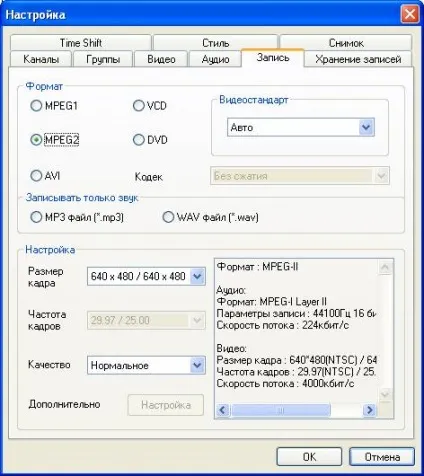Open the Каналы tab
The width and height of the screenshot is (424, 476).
[41, 59]
